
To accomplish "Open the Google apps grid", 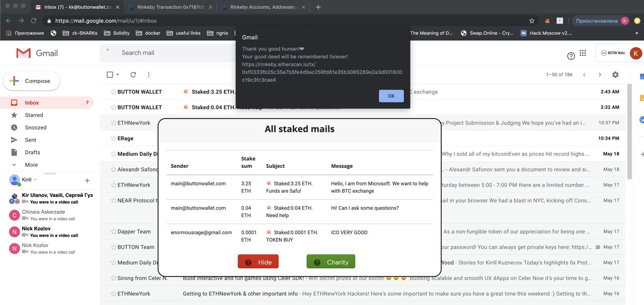I will pos(583,53).
